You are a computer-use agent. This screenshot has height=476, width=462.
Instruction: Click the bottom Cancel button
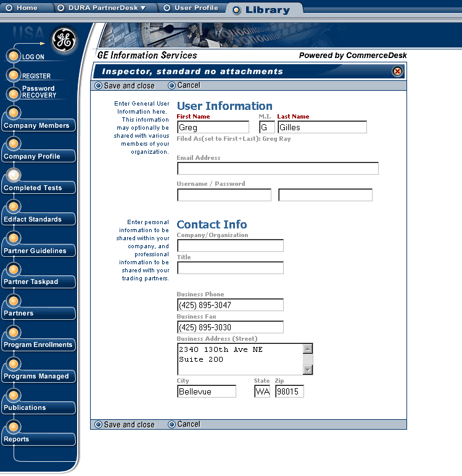(184, 424)
